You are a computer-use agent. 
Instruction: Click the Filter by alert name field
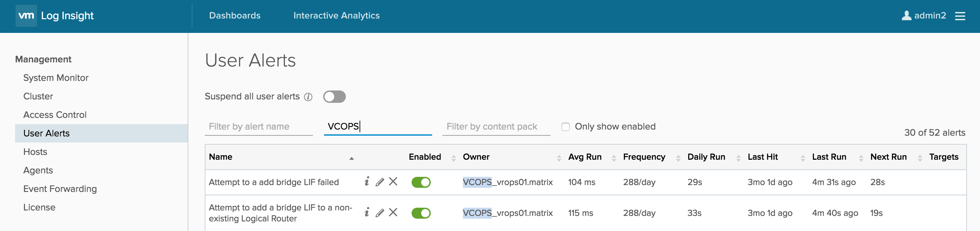tap(258, 127)
